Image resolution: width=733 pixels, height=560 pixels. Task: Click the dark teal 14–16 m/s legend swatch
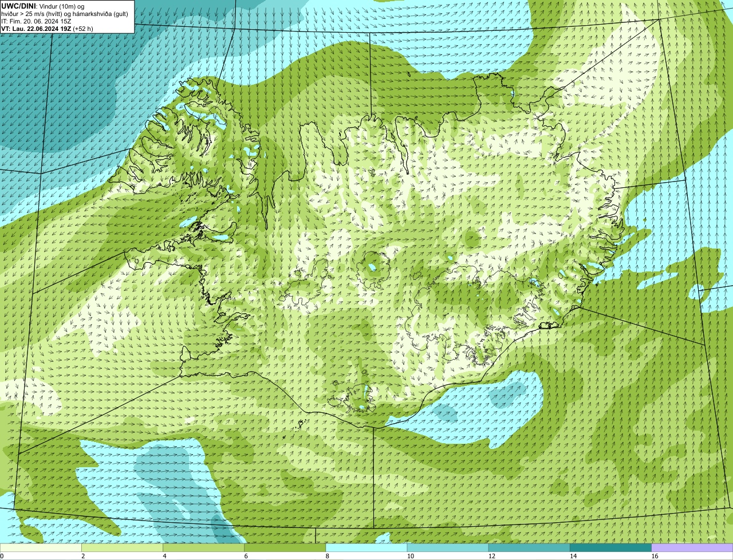click(x=611, y=547)
